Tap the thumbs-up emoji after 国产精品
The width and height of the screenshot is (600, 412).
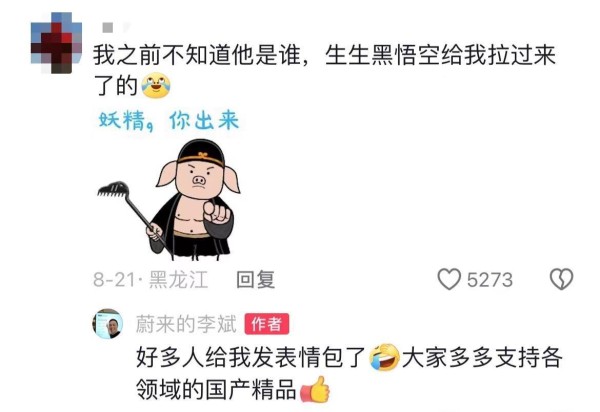pyautogui.click(x=315, y=389)
